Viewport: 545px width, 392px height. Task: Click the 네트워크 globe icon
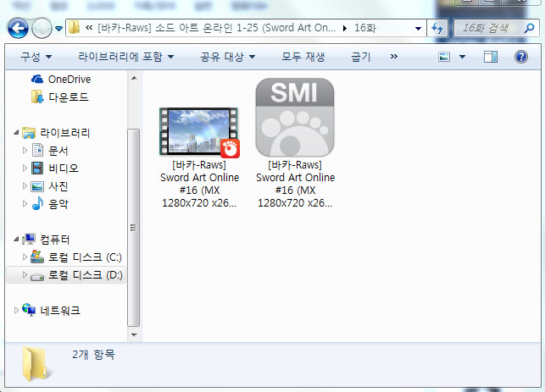(x=29, y=310)
